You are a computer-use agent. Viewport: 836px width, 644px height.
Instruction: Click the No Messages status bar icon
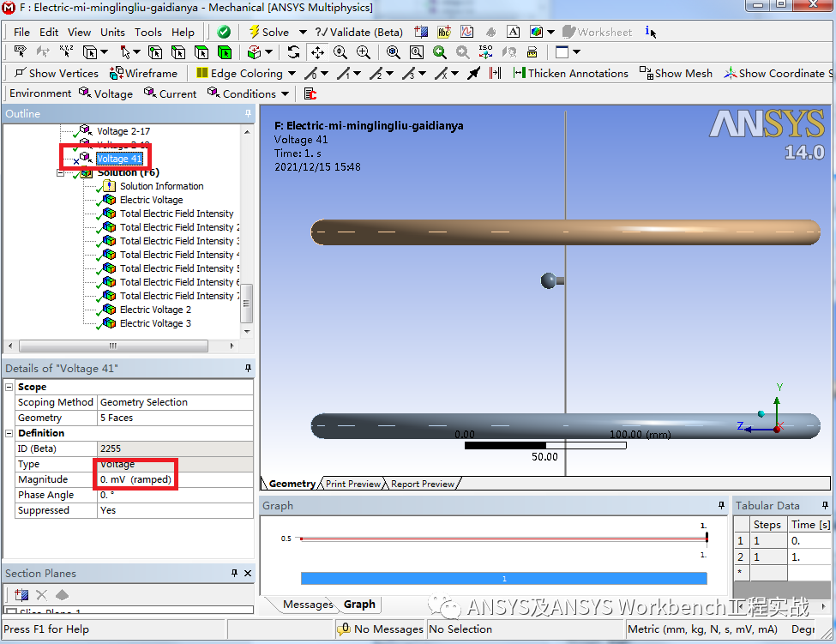tap(344, 629)
